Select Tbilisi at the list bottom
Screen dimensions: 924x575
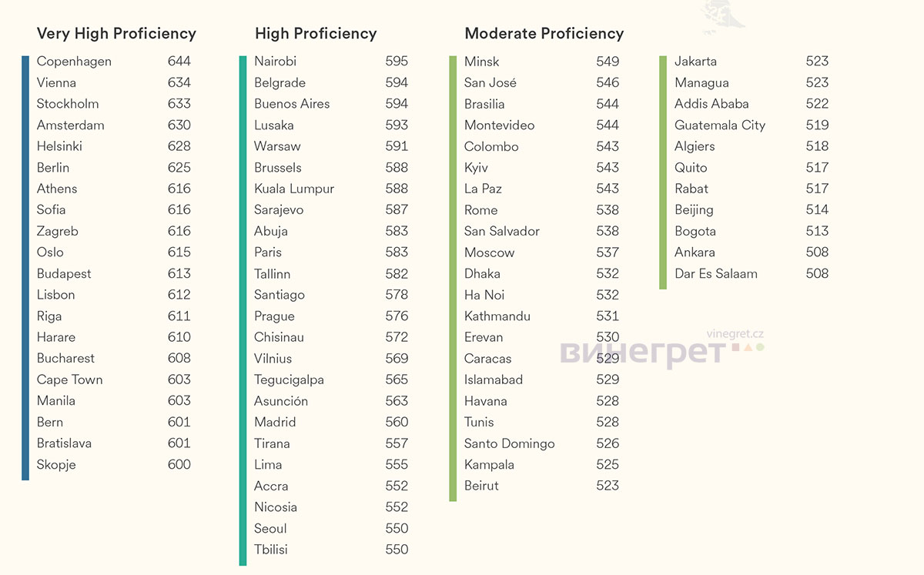(x=271, y=550)
